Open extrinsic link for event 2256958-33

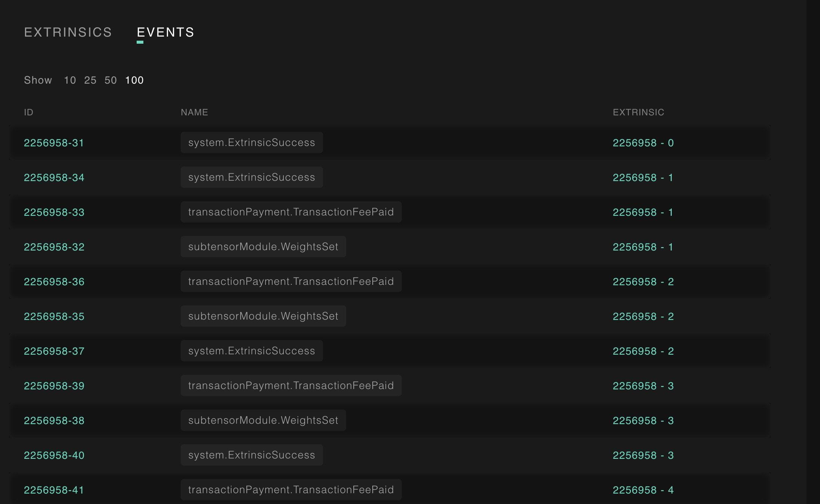point(643,212)
